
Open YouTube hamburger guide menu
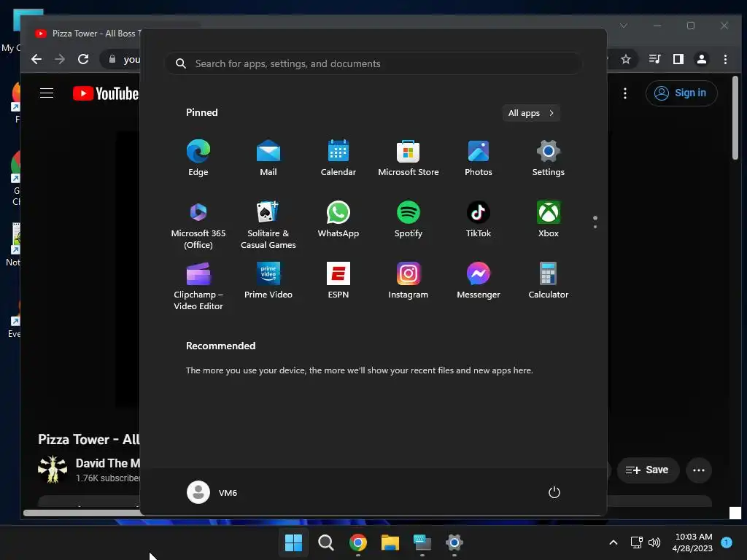(x=47, y=93)
